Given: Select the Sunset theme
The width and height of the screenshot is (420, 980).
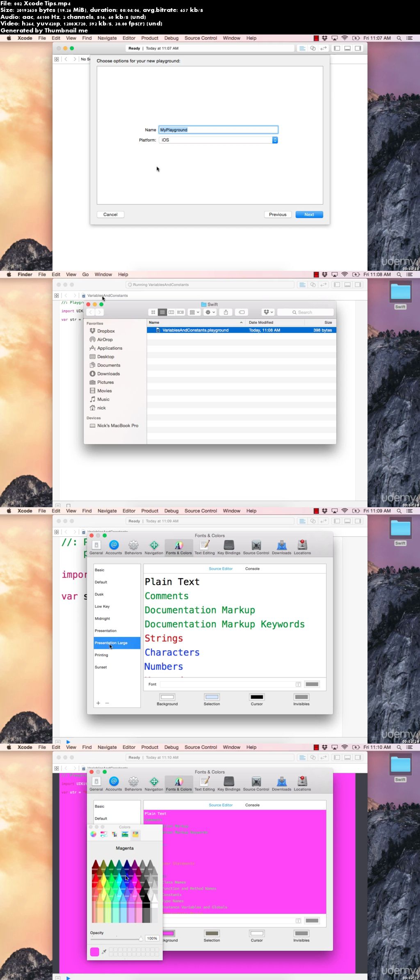Looking at the screenshot, I should (x=117, y=667).
